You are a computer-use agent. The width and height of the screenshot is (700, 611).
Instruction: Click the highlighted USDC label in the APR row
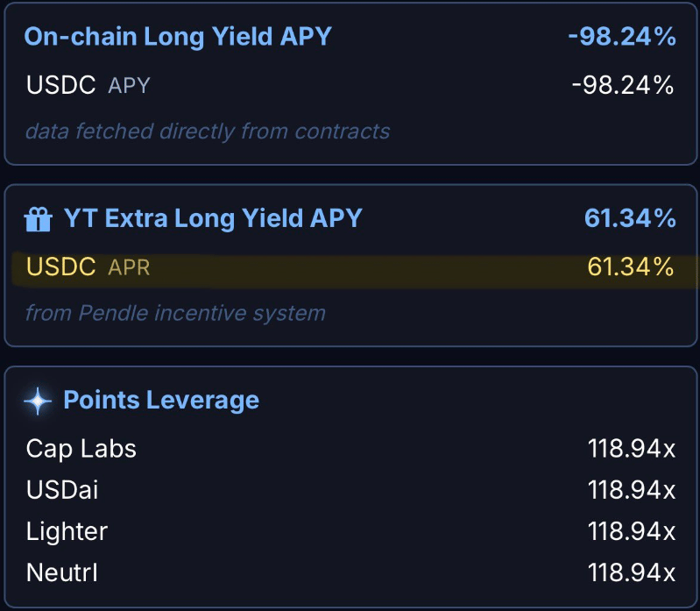[61, 266]
